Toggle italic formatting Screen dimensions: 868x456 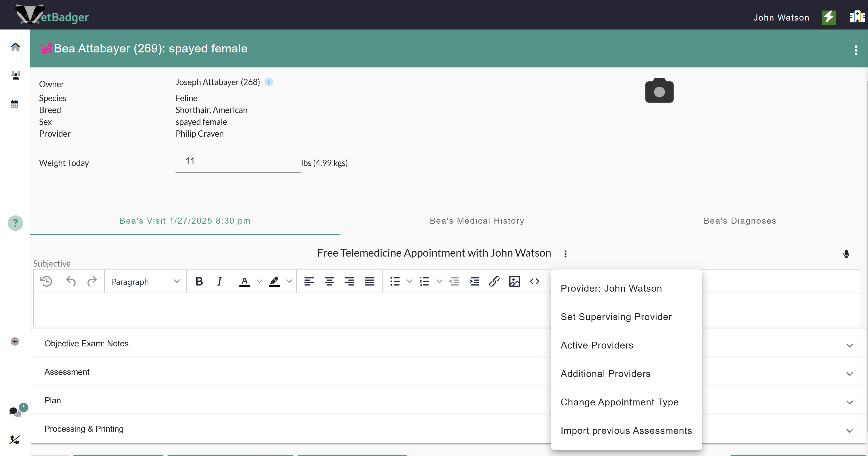[219, 281]
